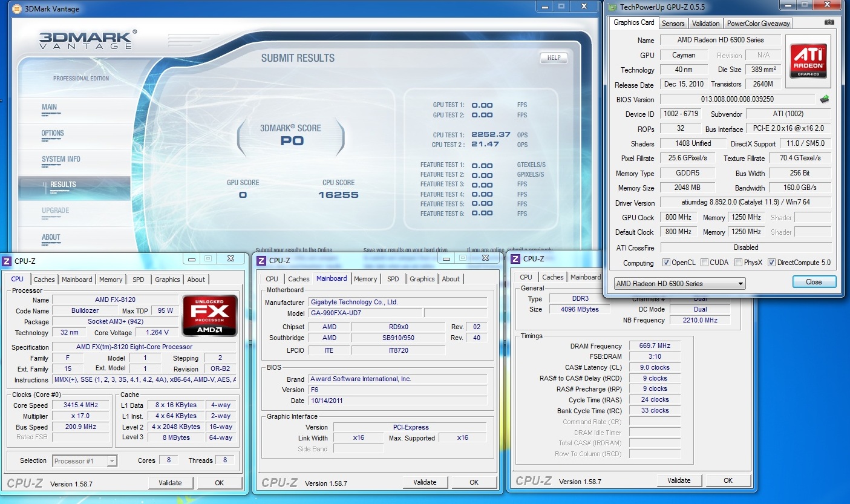Open the Processor #1 selection dropdown
This screenshot has width=850, height=504.
tap(85, 461)
